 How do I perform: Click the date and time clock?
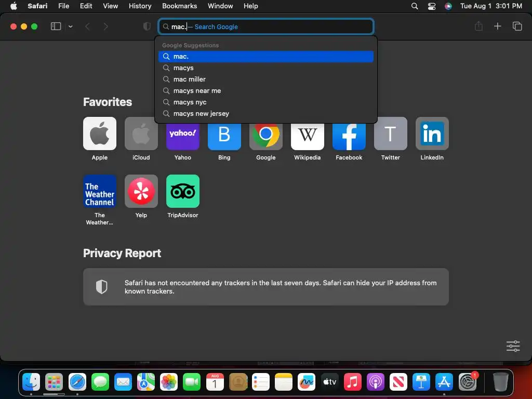(491, 6)
